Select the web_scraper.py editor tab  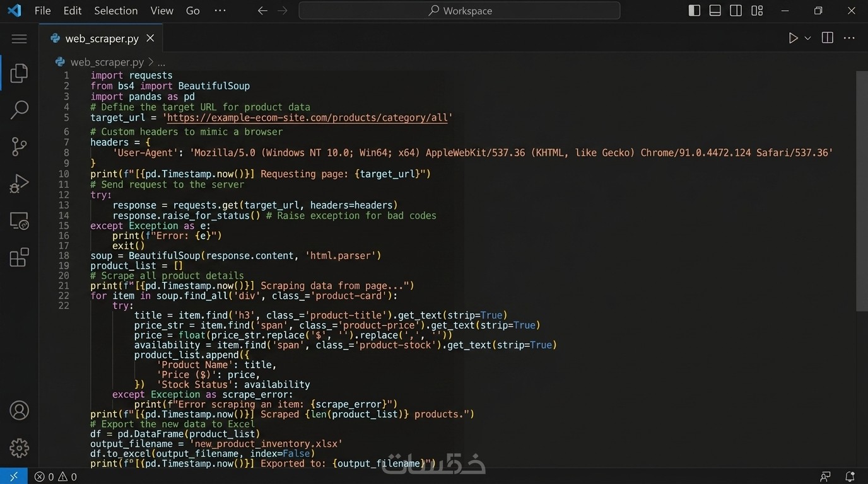[x=101, y=38]
